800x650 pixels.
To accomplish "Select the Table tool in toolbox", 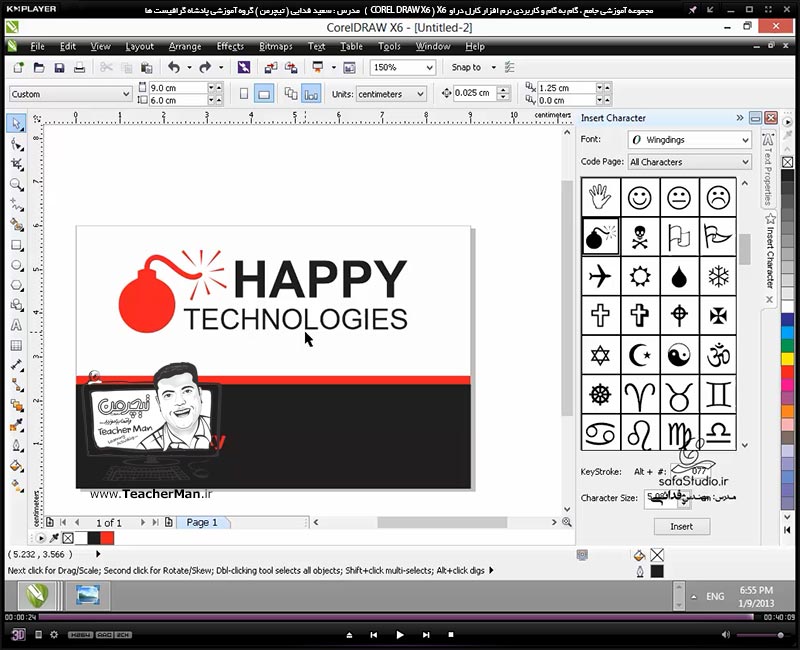I will (16, 345).
